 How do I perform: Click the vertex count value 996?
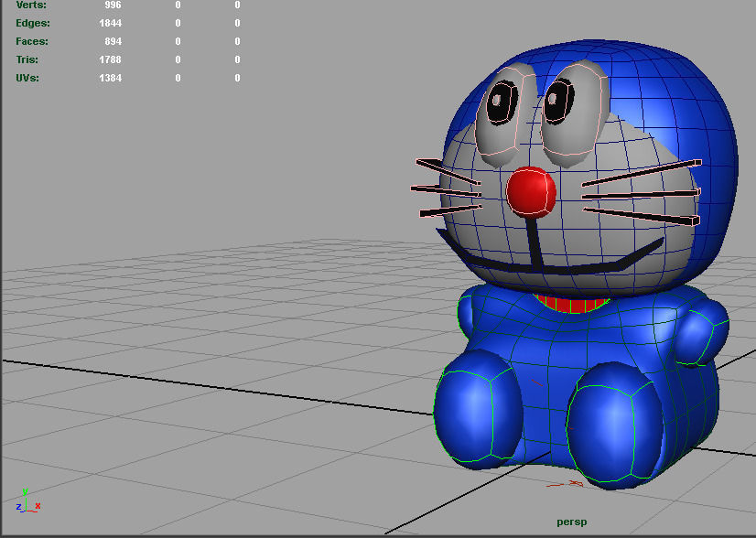click(x=113, y=5)
